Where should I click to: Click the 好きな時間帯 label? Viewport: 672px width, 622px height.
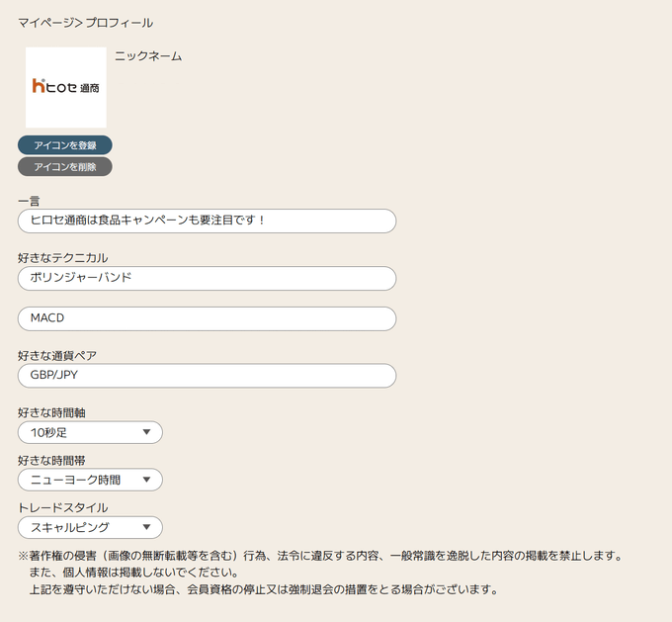[51, 460]
